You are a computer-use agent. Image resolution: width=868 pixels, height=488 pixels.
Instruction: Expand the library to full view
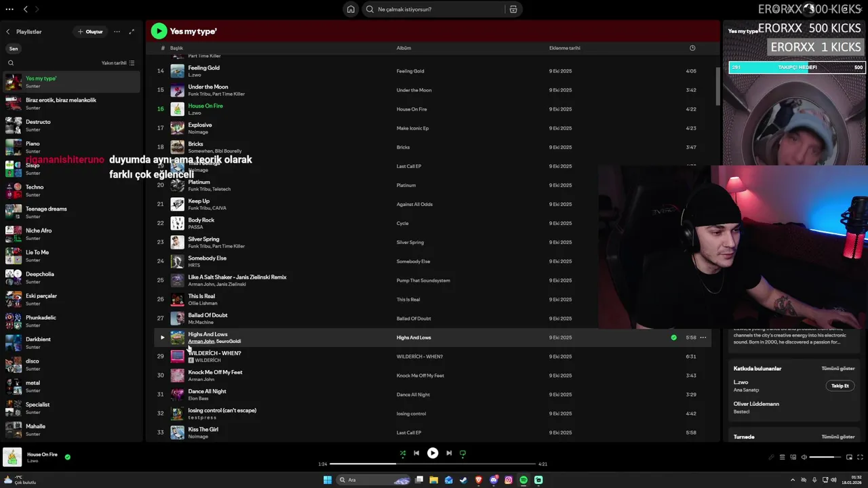(x=132, y=32)
